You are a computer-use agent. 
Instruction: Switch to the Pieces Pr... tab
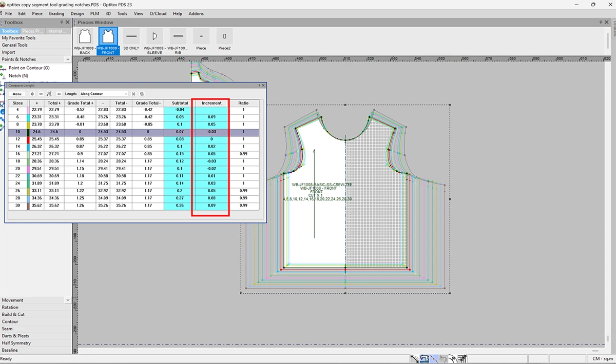pos(33,31)
